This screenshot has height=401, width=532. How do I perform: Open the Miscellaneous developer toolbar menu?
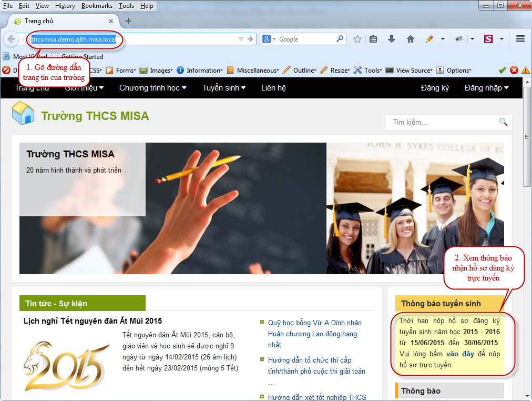point(253,71)
